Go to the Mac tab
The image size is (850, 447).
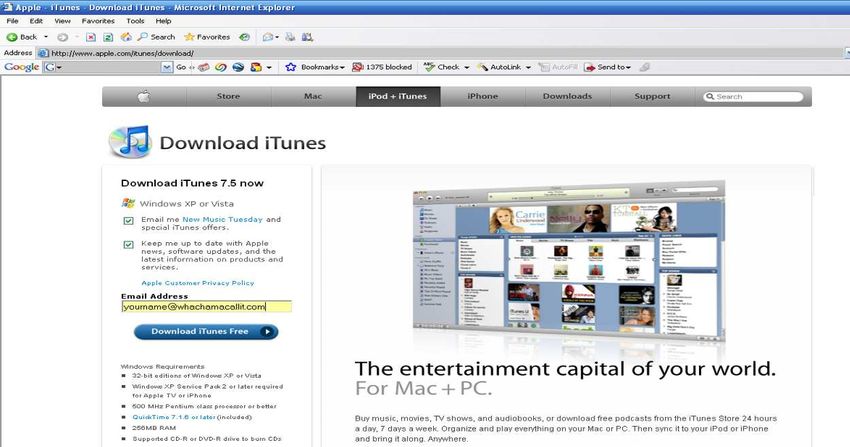click(313, 96)
